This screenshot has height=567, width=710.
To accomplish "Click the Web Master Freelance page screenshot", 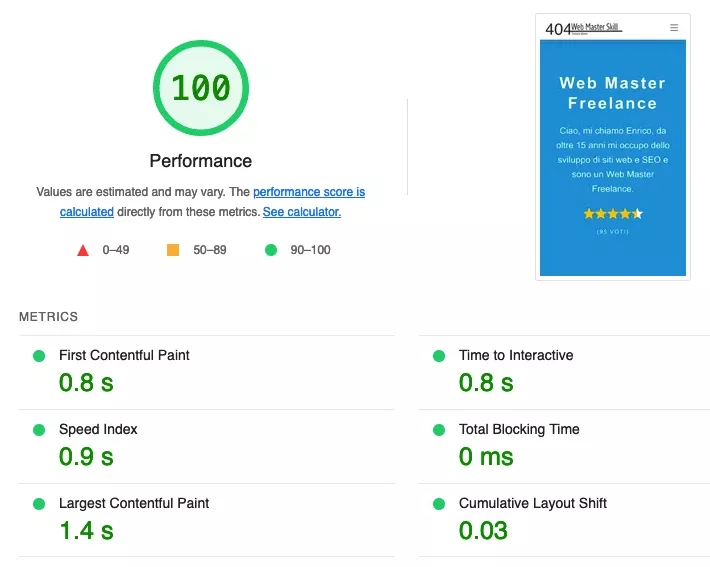I will (612, 150).
